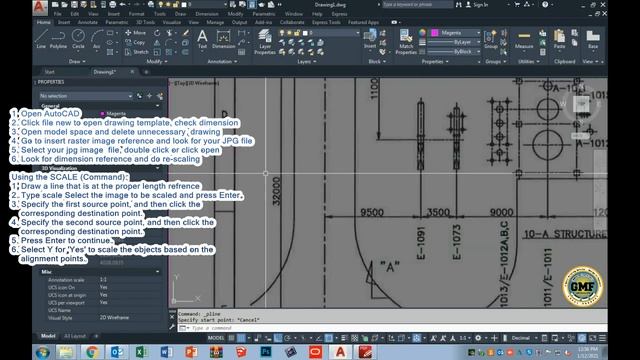Click the Autodesk App Store cart icon

[x=517, y=4]
